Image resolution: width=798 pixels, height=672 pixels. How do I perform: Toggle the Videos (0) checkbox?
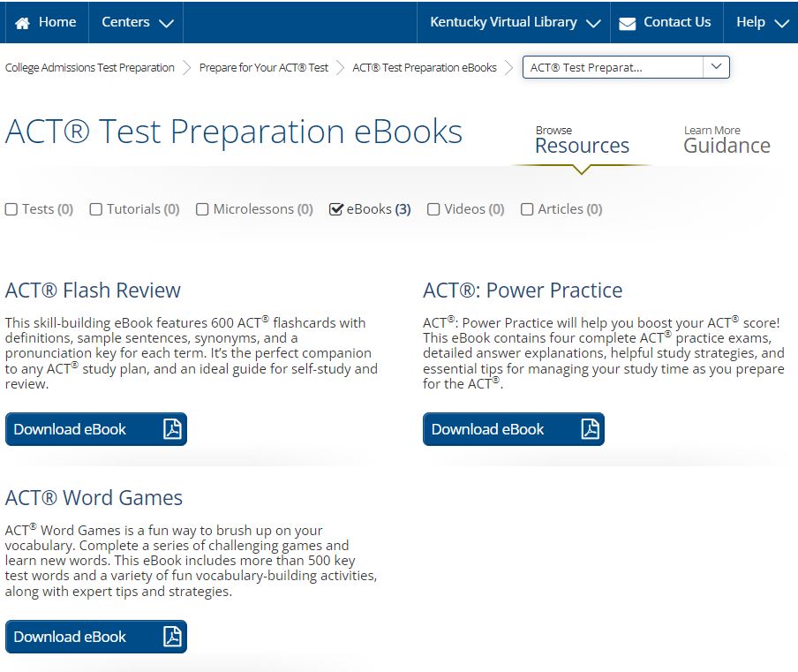433,209
